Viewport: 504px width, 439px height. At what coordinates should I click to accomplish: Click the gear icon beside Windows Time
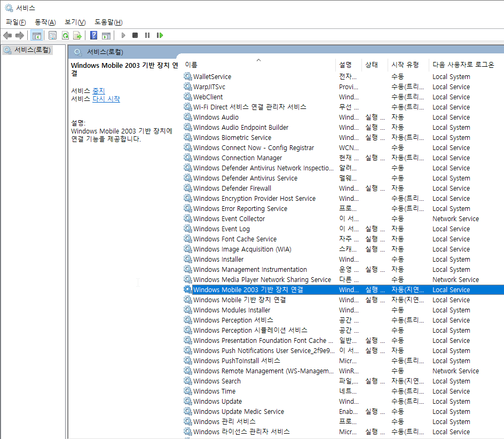(188, 391)
